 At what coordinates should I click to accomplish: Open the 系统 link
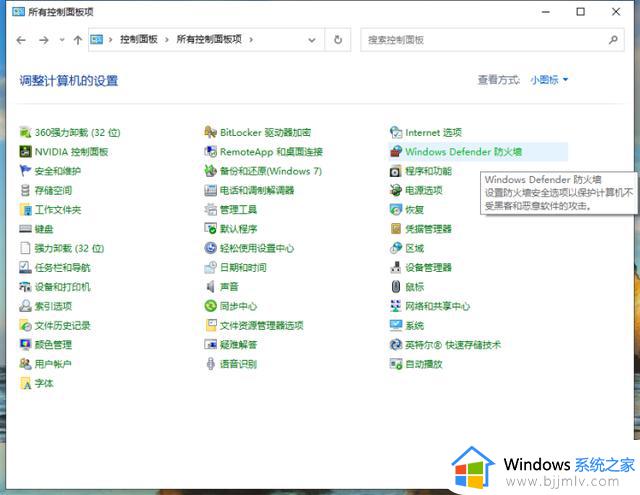pyautogui.click(x=414, y=325)
